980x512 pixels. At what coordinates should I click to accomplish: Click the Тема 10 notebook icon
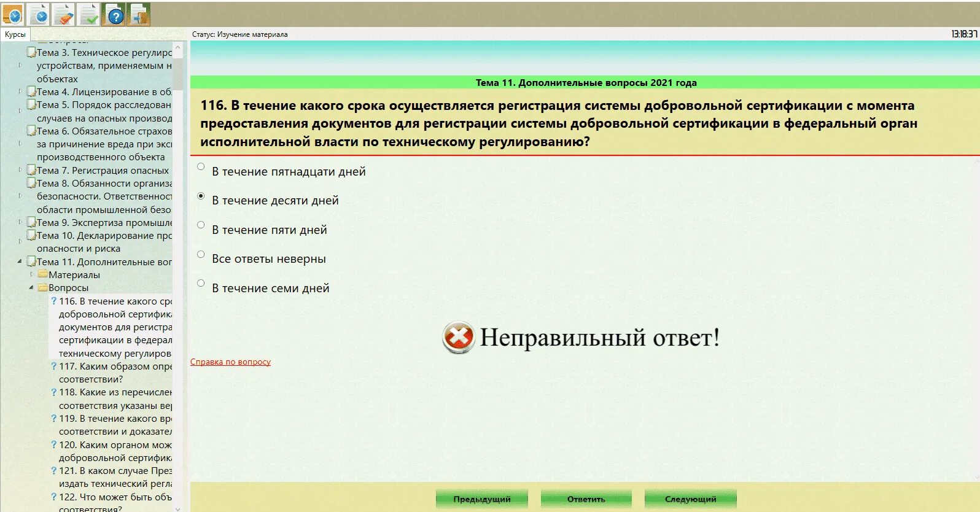(x=31, y=236)
